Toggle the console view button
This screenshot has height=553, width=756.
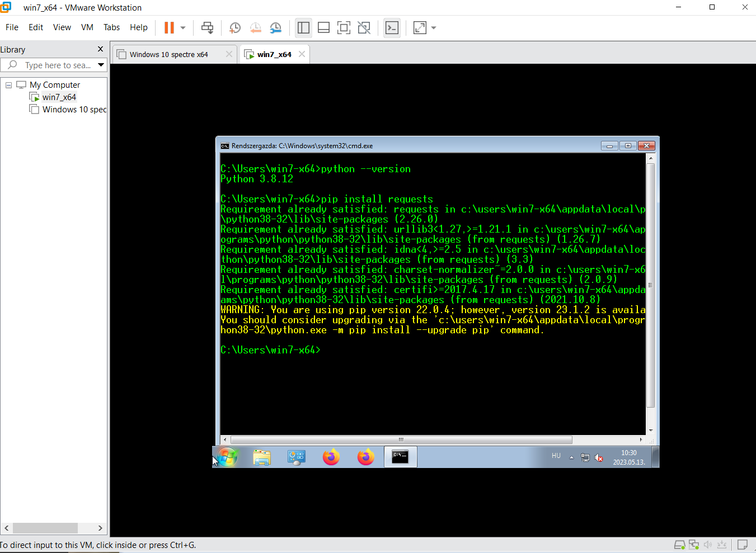[392, 27]
